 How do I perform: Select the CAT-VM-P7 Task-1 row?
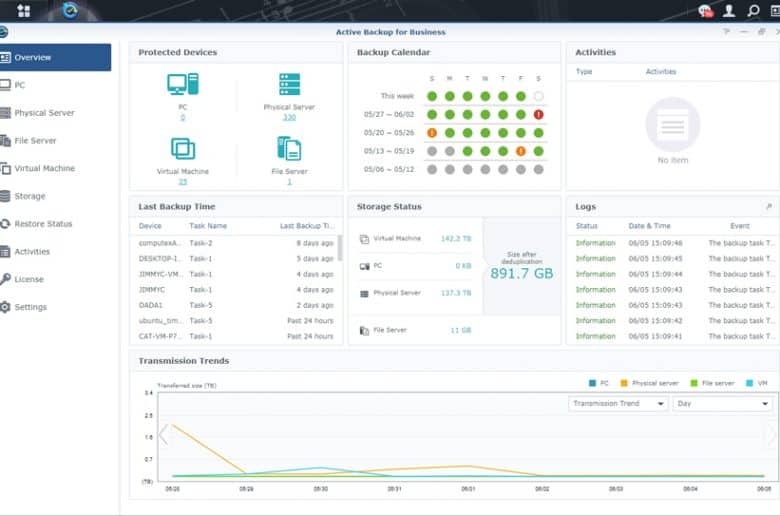click(236, 336)
